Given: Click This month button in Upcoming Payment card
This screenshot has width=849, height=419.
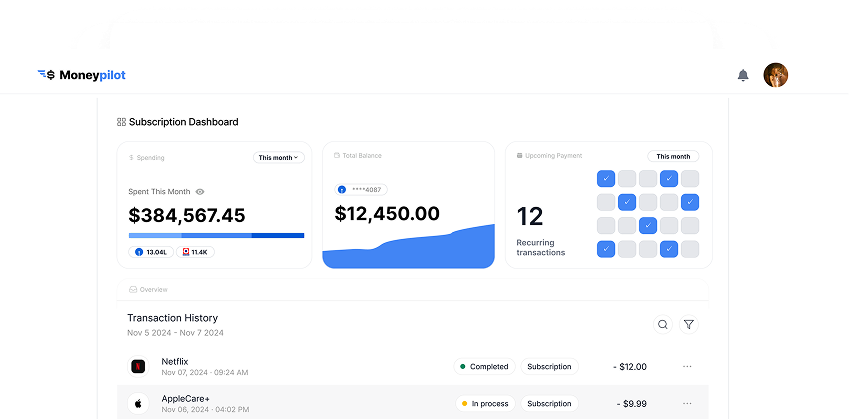Looking at the screenshot, I should 673,156.
